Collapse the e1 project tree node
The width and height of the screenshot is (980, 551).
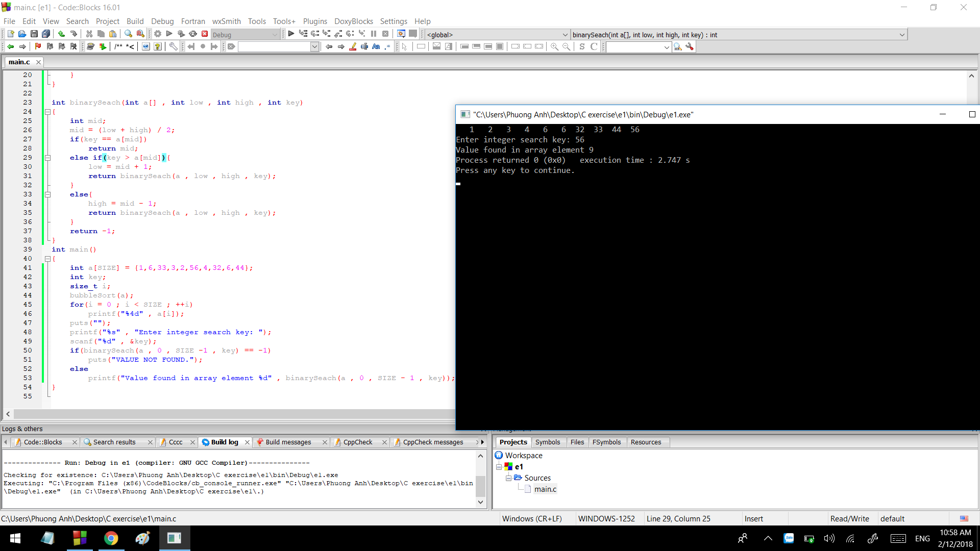click(x=499, y=467)
